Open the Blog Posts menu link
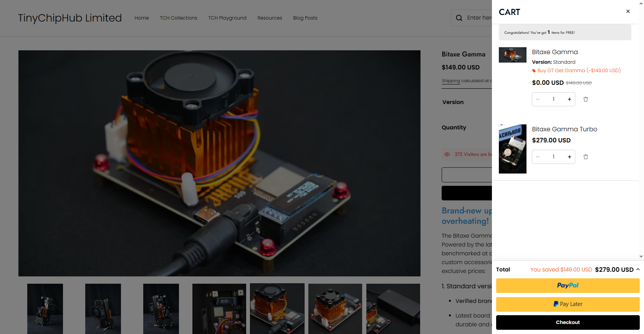 click(x=305, y=18)
